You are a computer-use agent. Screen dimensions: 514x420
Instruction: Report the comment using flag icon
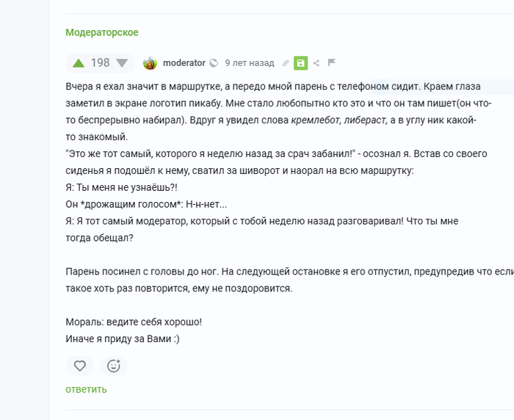point(332,62)
